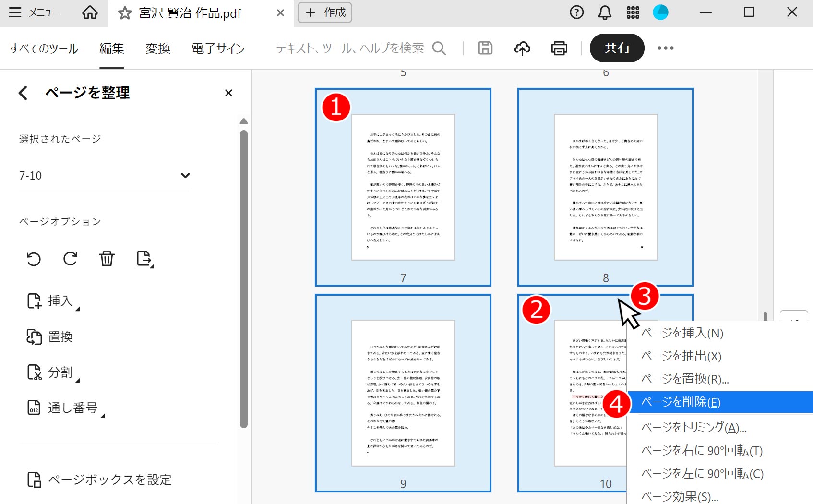The image size is (813, 504).
Task: Click the rotate counterclockwise icon
Action: 34,259
